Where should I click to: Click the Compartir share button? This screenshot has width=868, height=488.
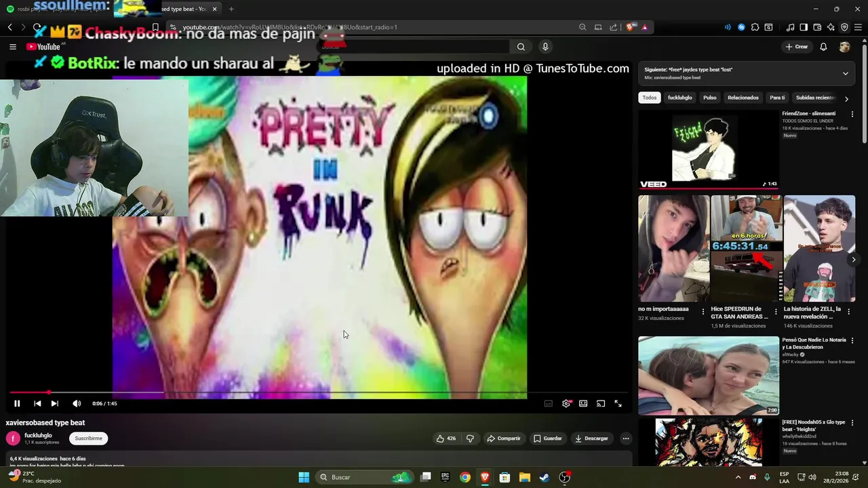(x=504, y=439)
